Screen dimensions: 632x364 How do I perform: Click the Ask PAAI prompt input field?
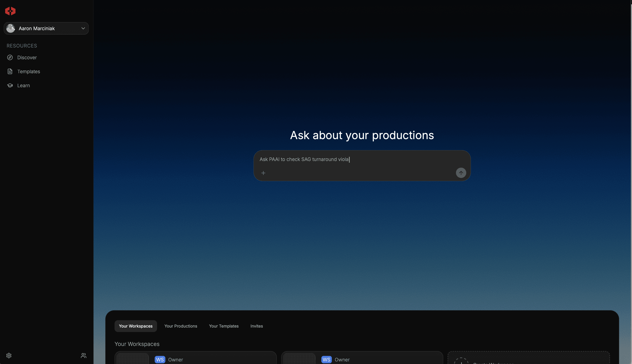pyautogui.click(x=350, y=160)
